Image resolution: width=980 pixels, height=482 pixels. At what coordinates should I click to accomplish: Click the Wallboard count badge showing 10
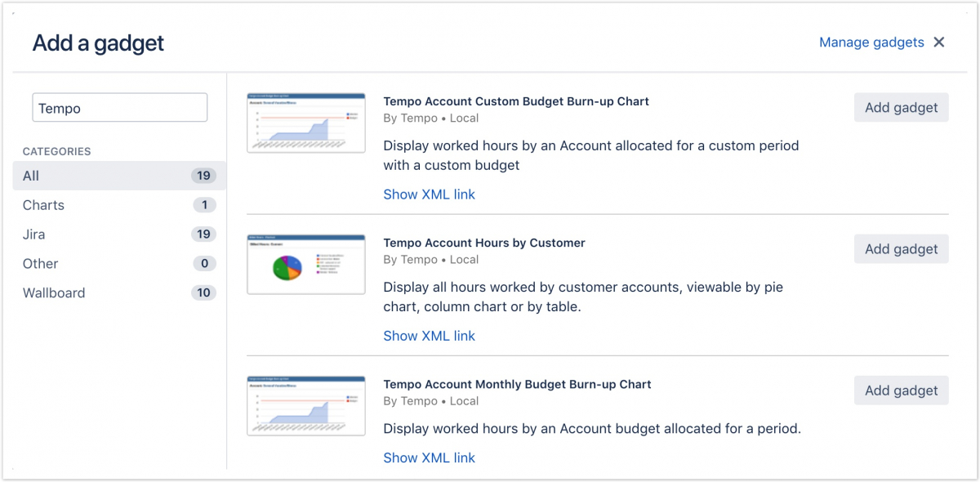pyautogui.click(x=203, y=293)
